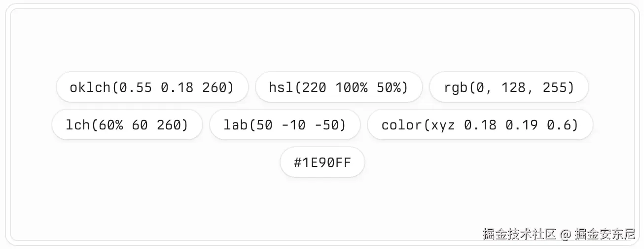Choose the rgb(0, 128, 255) chip

(509, 87)
